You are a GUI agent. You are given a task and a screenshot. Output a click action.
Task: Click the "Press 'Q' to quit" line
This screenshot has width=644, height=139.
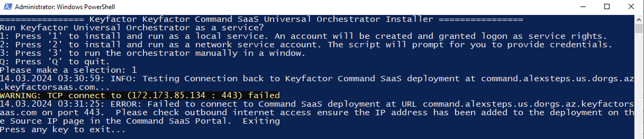[x=55, y=62]
